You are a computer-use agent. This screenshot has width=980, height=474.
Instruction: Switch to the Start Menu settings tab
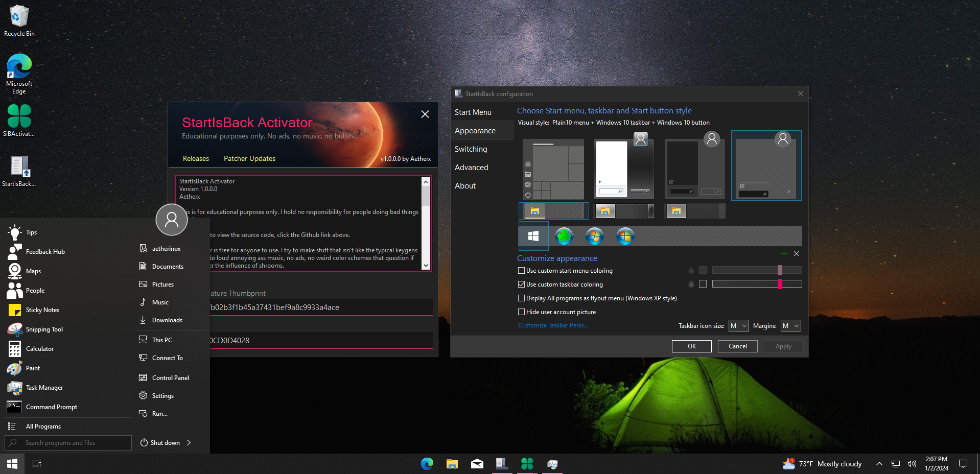[473, 112]
